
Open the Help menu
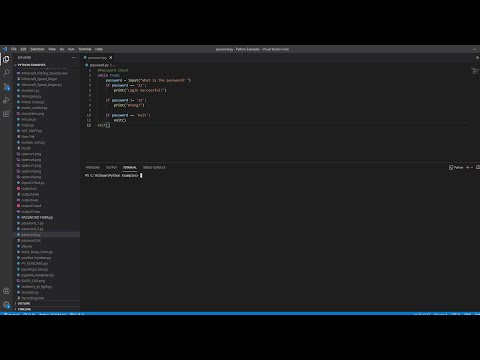(99, 49)
